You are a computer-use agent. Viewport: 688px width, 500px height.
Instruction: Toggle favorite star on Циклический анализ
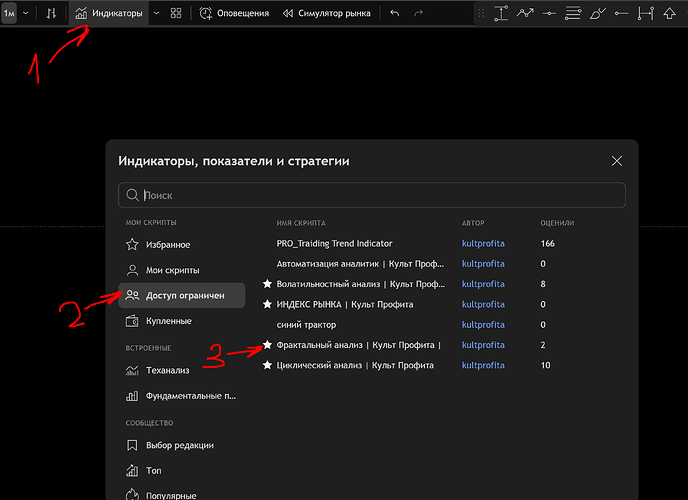click(267, 365)
